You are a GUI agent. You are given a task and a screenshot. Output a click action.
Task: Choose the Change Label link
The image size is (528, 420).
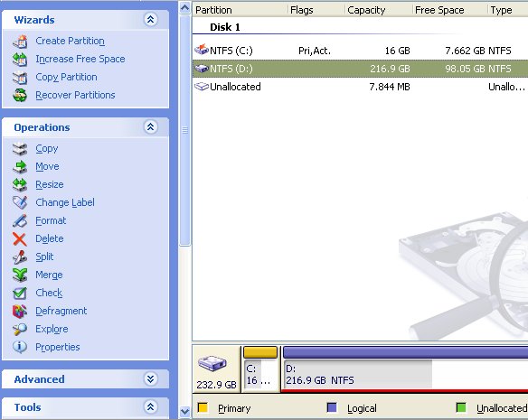pyautogui.click(x=65, y=202)
